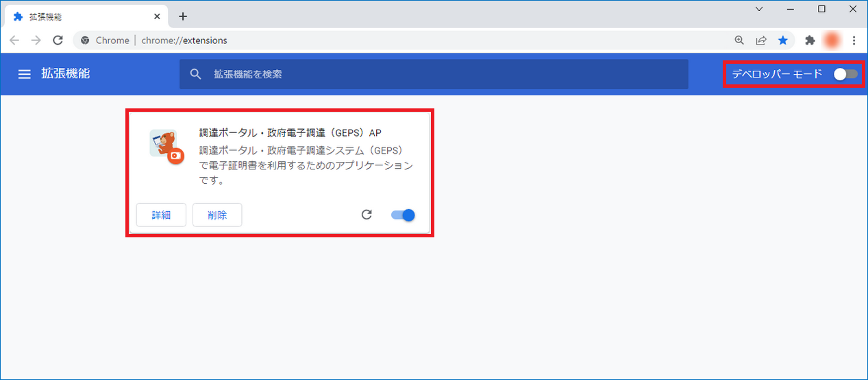Click the extension title 調達ポータル・政府電子調達（GEPS）AP
Image resolution: width=868 pixels, height=380 pixels.
tap(290, 133)
